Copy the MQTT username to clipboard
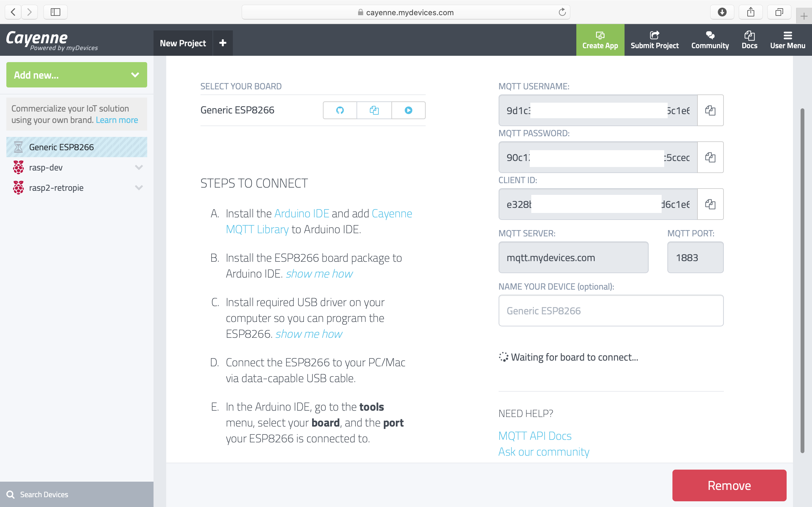 coord(710,110)
